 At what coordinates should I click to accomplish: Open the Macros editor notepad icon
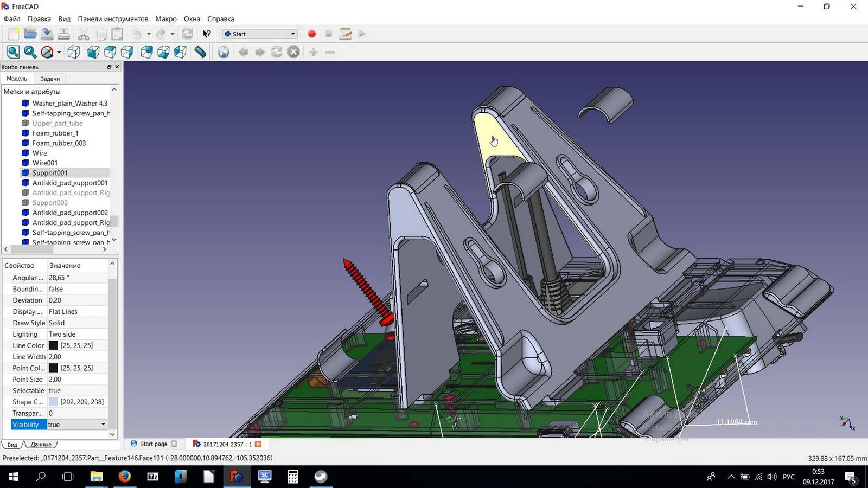[x=346, y=34]
